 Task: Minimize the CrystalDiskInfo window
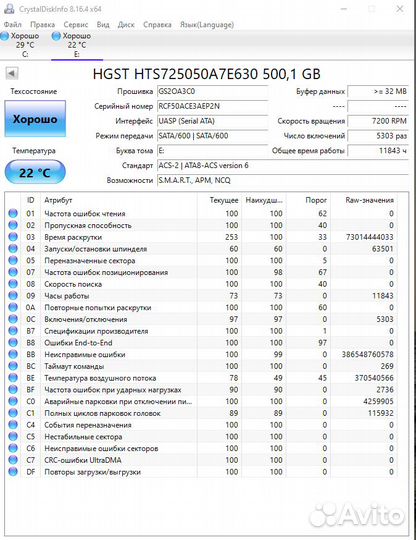coord(343,9)
